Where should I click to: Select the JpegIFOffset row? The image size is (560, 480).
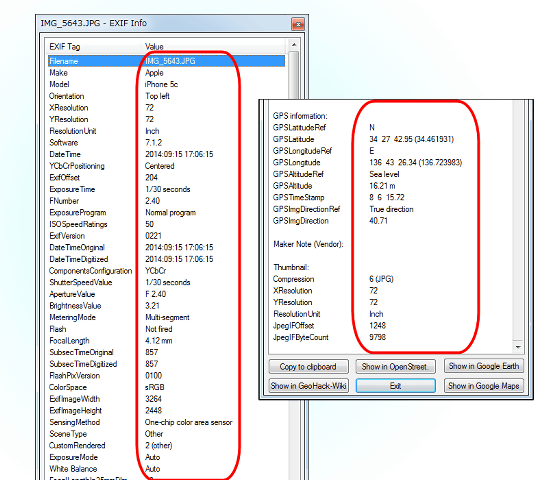[391, 325]
